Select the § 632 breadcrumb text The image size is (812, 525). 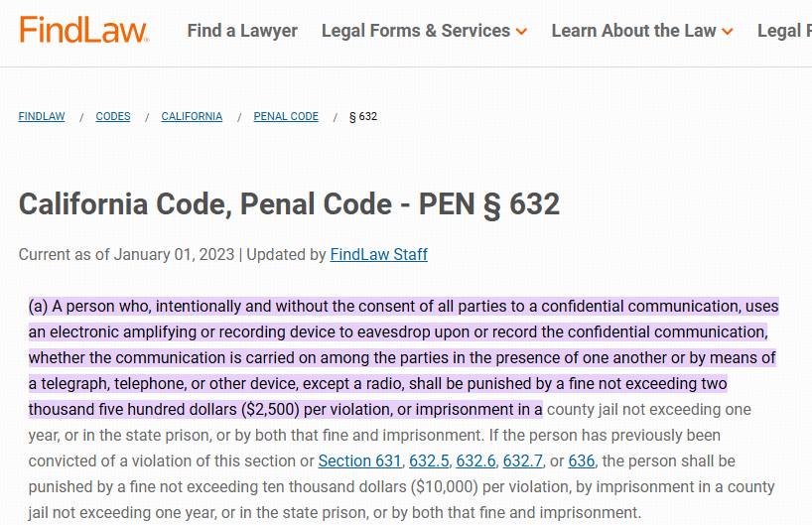(x=363, y=116)
